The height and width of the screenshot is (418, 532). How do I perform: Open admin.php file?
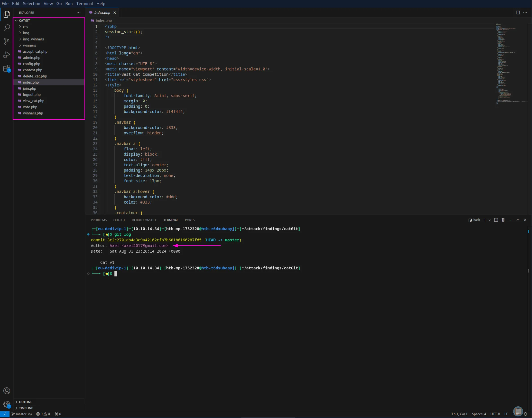[49, 58]
